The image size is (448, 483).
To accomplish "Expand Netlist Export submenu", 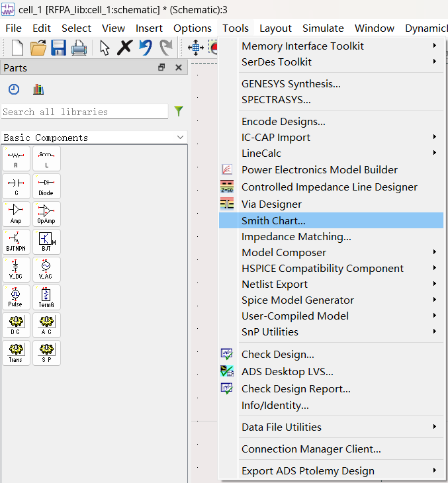I will pos(332,285).
